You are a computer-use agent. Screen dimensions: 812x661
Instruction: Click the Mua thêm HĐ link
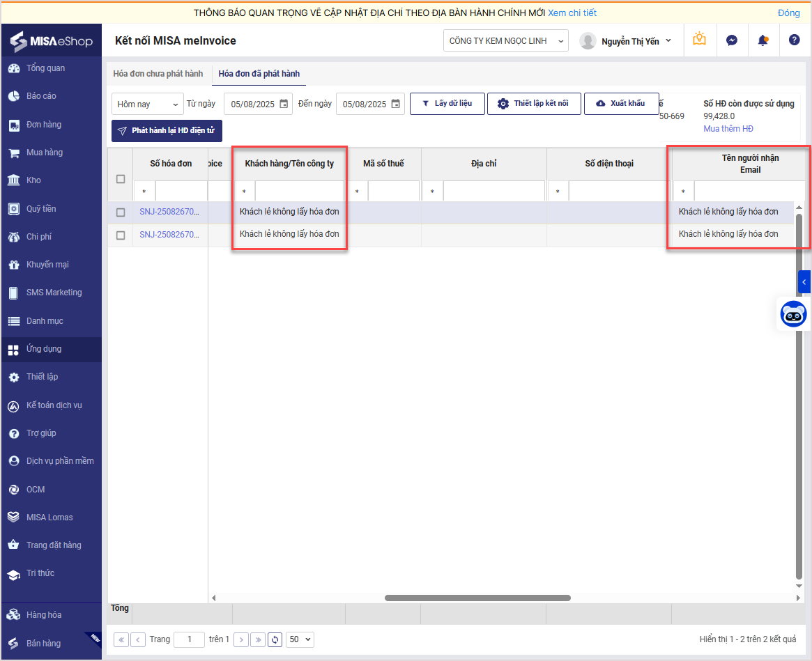pos(728,129)
